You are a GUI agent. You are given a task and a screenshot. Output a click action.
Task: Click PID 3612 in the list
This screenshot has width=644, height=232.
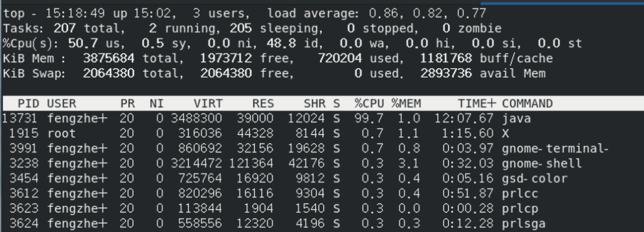(24, 193)
